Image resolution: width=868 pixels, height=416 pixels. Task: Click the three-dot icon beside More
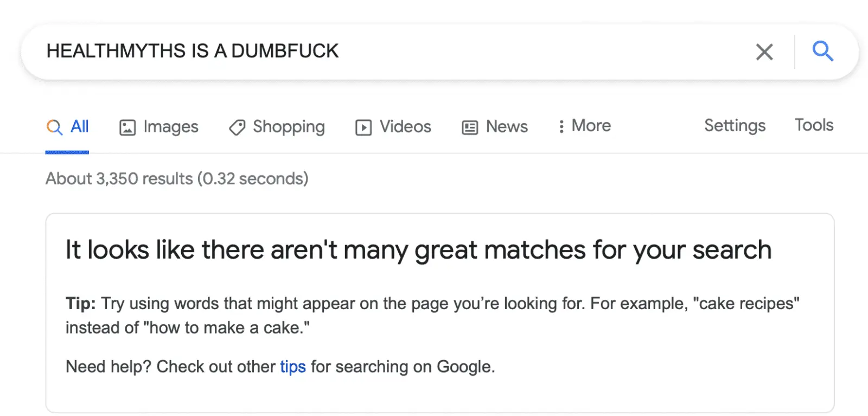561,126
